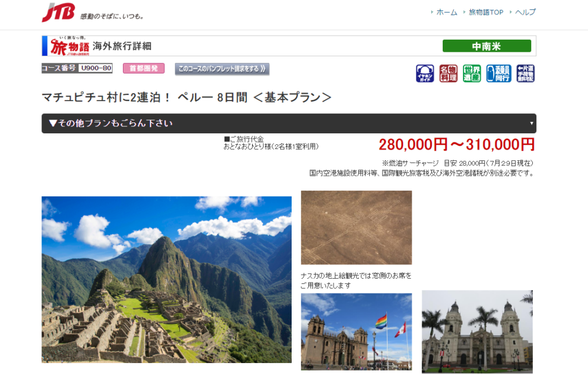
Task: Request the pamphlet for this course
Action: (x=222, y=69)
